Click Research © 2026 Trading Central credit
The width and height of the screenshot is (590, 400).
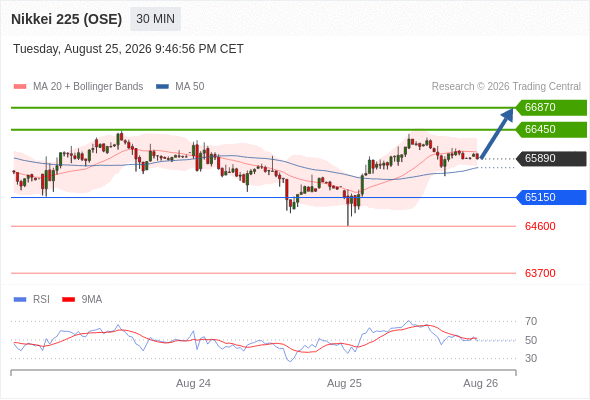[506, 87]
